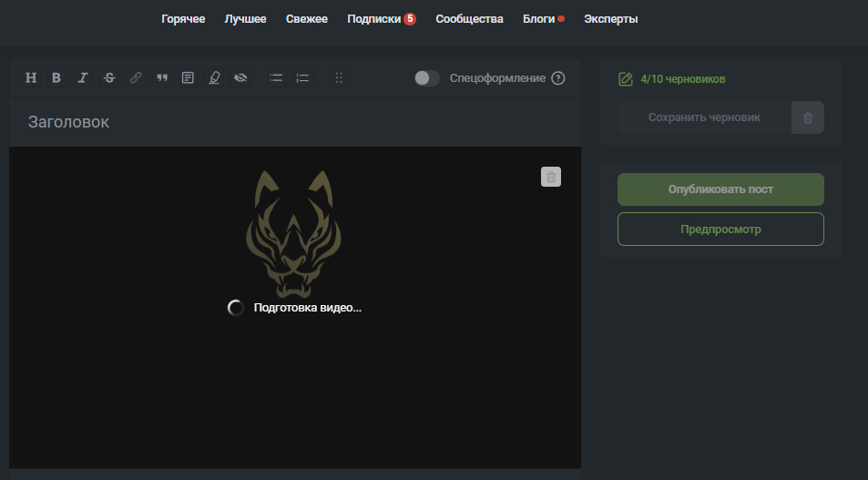Open help for Спецоформление question mark

(x=558, y=78)
